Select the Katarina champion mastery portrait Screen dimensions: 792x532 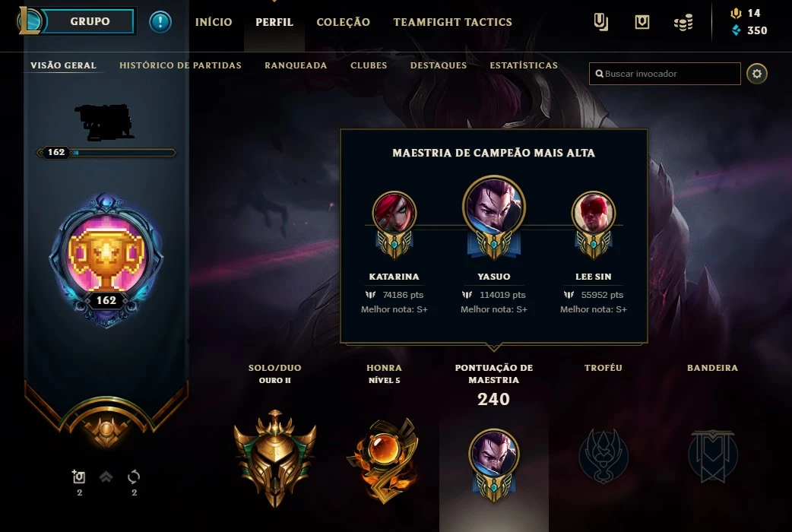pos(394,214)
